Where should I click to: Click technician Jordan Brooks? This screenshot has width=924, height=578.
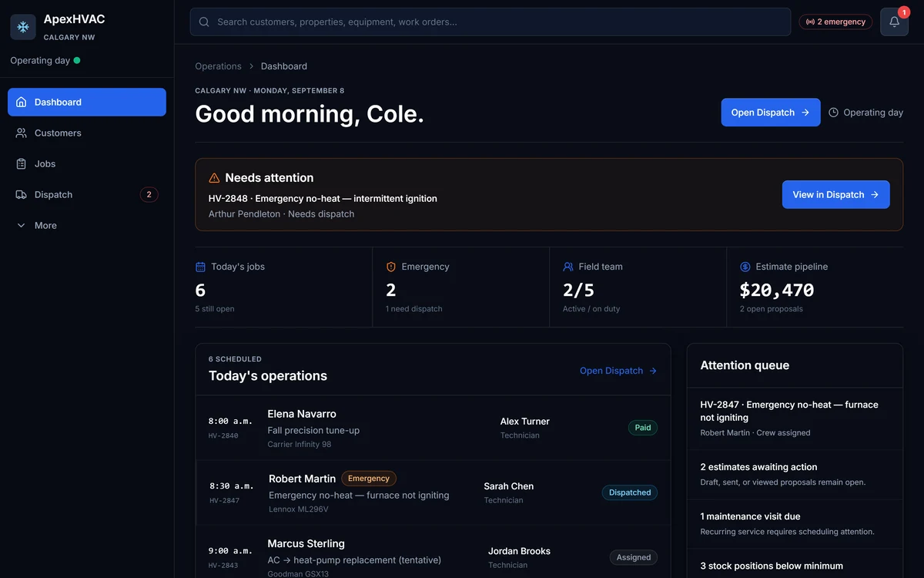(x=519, y=551)
